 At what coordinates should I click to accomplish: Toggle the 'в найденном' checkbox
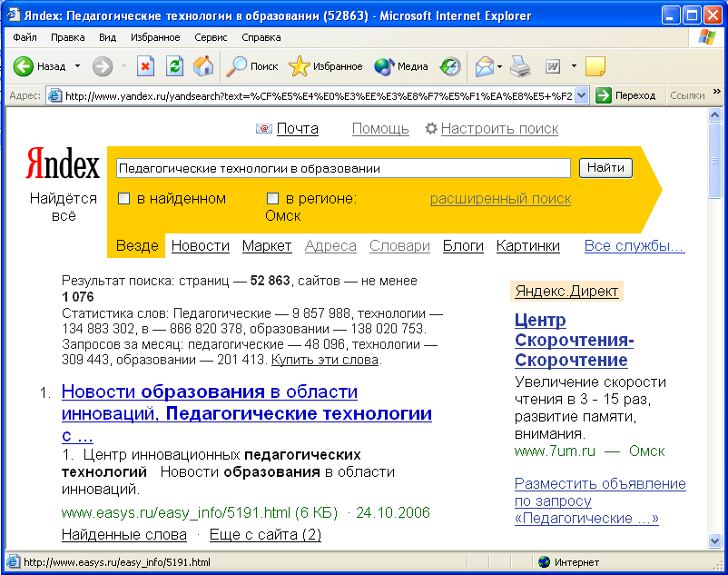coord(124,199)
